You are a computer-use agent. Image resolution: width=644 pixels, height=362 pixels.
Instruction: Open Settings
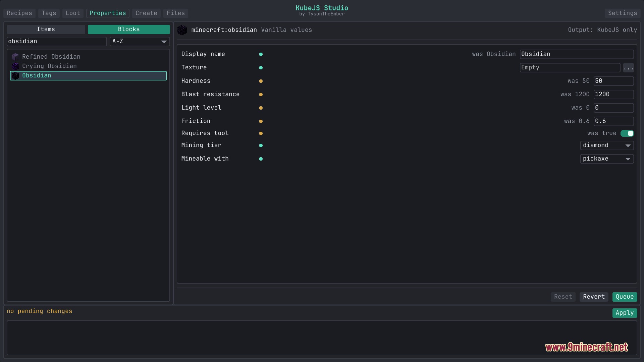point(623,13)
